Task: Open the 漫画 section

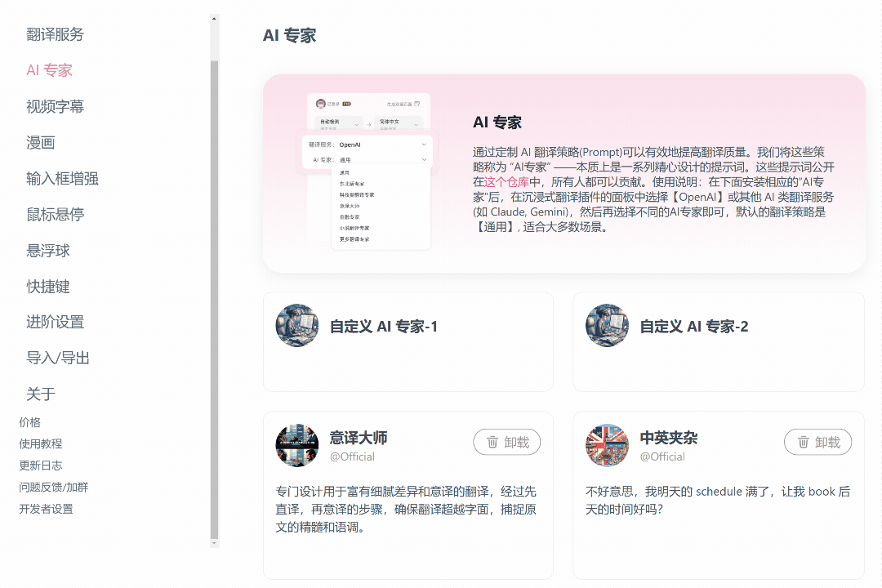Action: [41, 142]
